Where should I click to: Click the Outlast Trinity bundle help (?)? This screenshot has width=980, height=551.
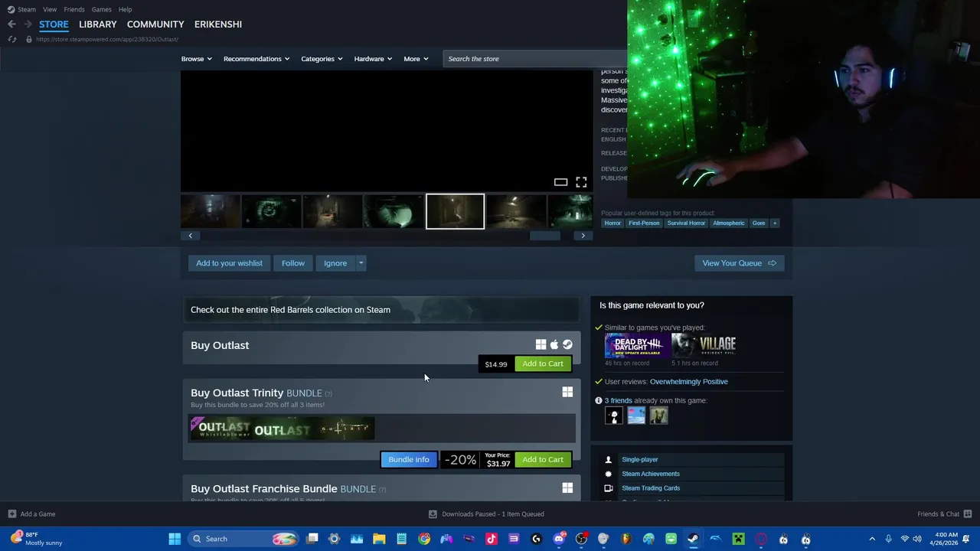328,394
